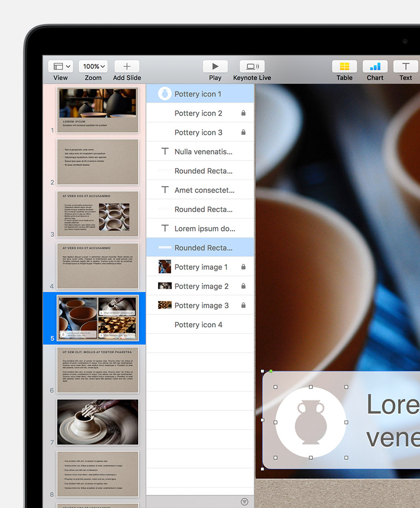Open slide 3 thumbnail in navigator
This screenshot has height=508, width=420.
98,214
